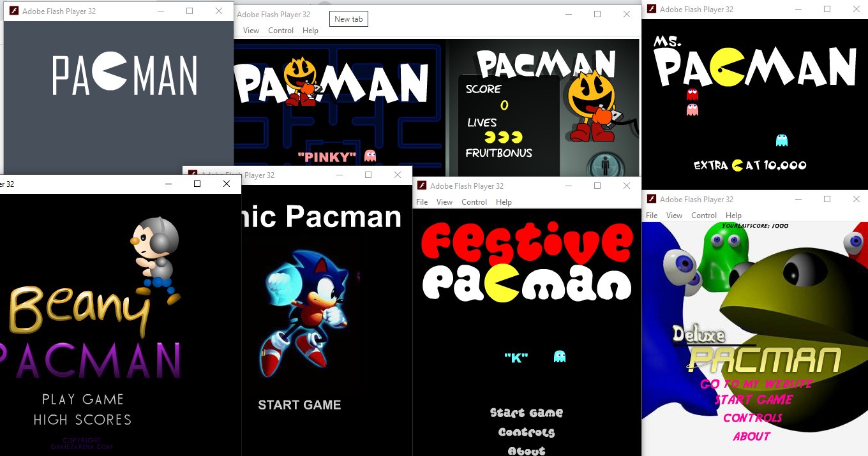Viewport: 868px width, 456px height.
Task: Click the Flash logo in Festive Pacman title bar
Action: click(421, 186)
